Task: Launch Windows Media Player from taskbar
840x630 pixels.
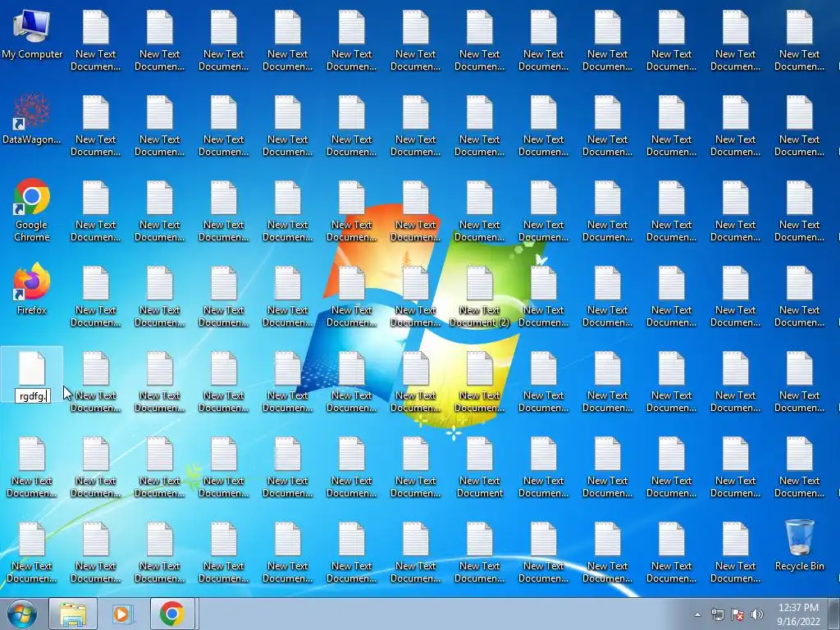Action: click(122, 614)
